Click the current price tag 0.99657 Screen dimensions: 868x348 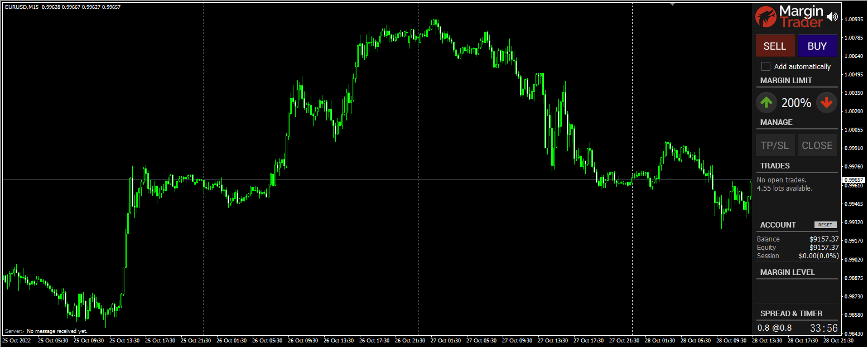[852, 180]
